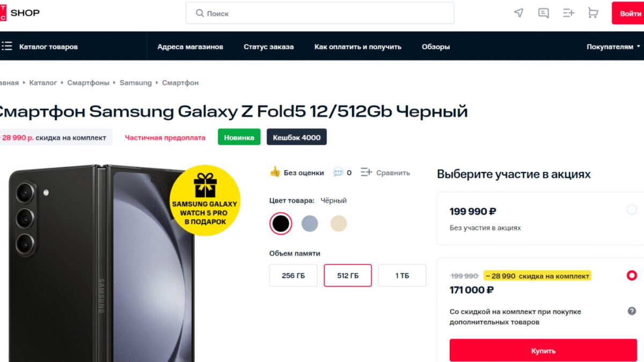Go to Статус заказа page

268,47
